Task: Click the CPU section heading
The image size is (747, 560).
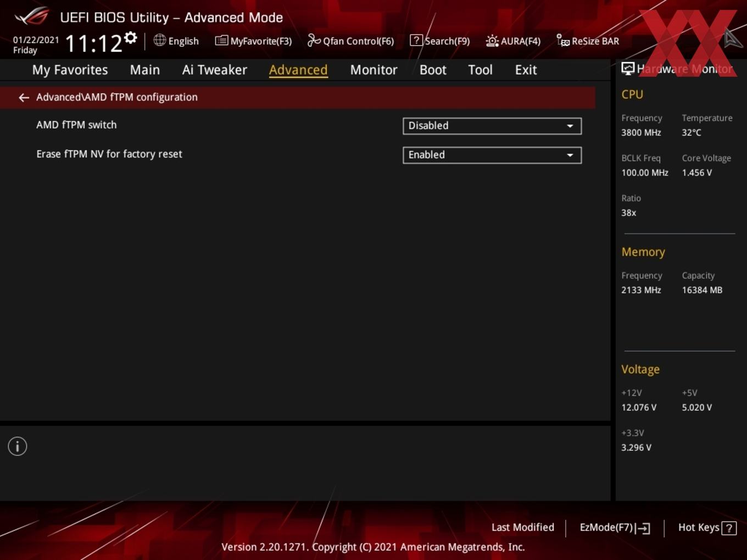Action: [x=632, y=94]
